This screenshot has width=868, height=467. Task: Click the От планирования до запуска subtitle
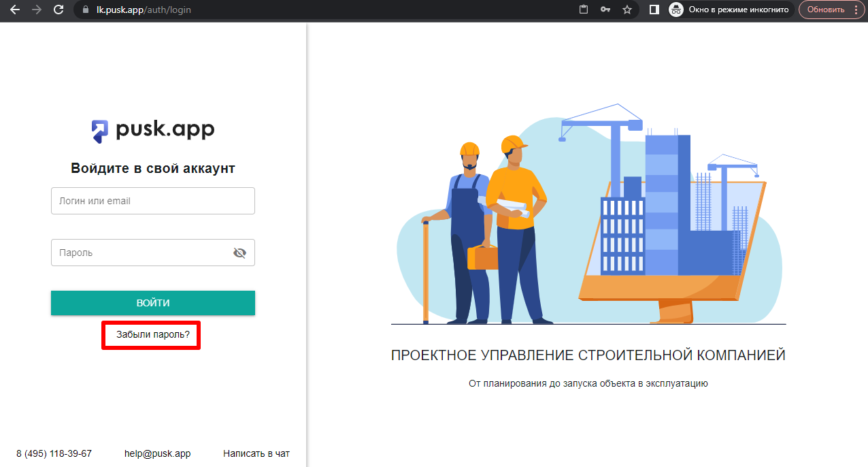(x=588, y=383)
